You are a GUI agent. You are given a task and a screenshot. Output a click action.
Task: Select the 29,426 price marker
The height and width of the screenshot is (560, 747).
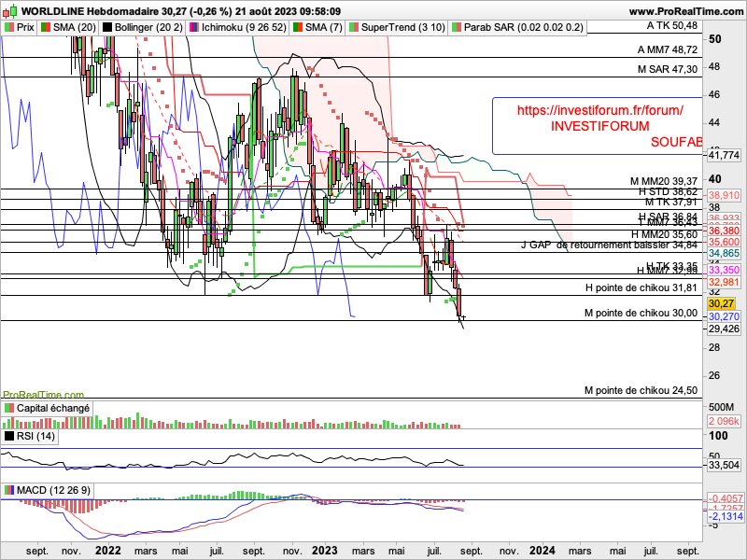pos(725,329)
